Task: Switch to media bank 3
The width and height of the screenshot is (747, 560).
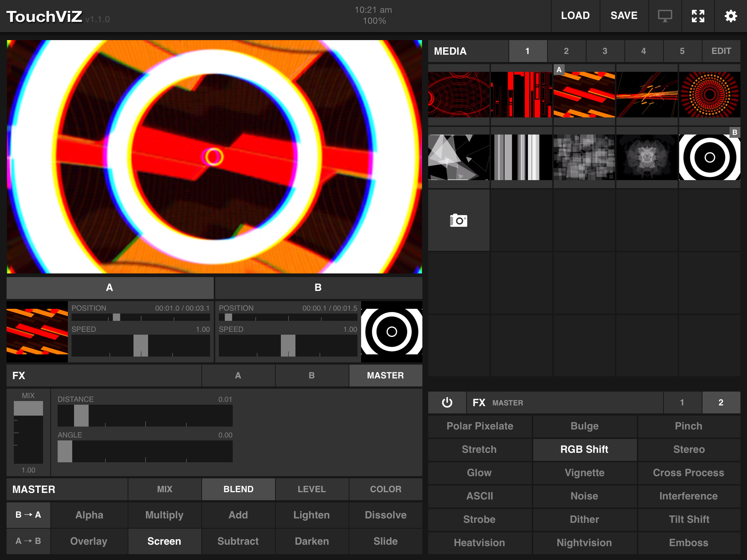Action: point(605,51)
